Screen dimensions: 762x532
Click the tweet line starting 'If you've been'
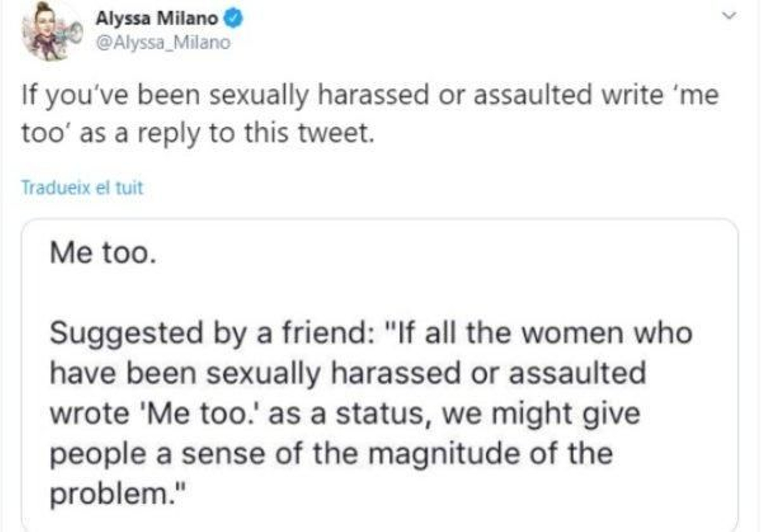click(x=370, y=94)
